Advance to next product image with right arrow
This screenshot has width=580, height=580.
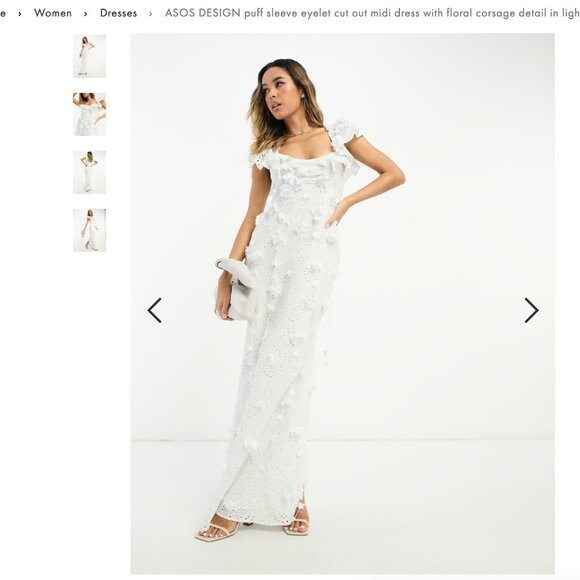coord(531,310)
